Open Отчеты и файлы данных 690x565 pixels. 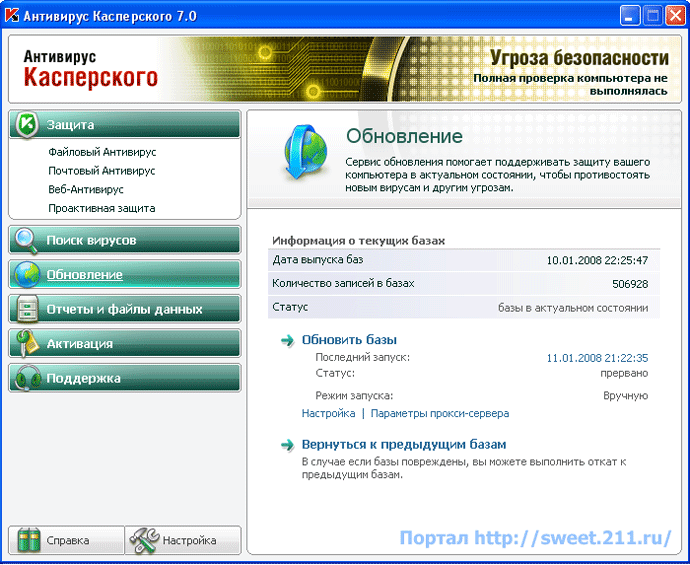(125, 309)
